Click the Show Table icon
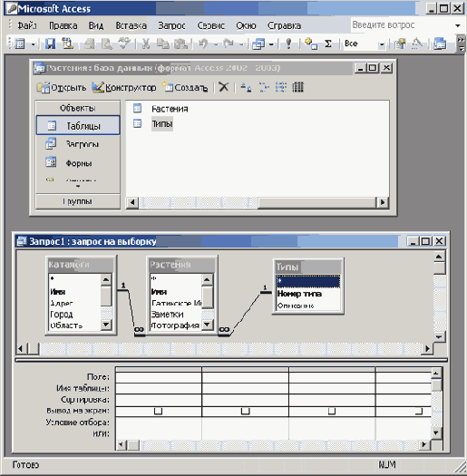Screen dimensions: 467x476 tap(311, 44)
